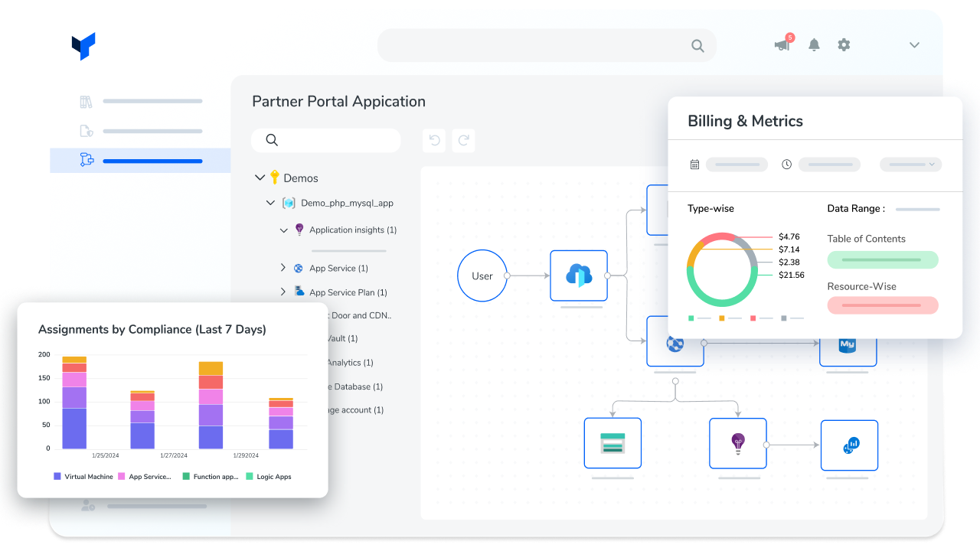Click the Demo_php_mysql_app resource group icon

pos(289,204)
